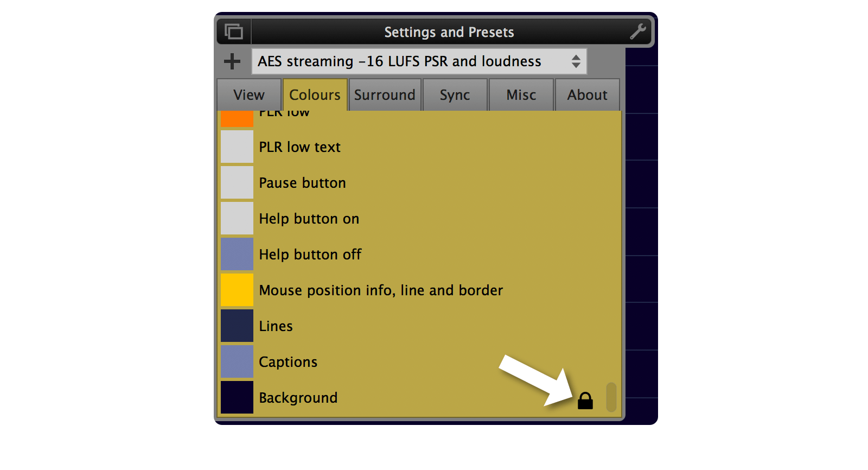
Task: Click the window layout icon in title bar
Action: pos(234,32)
